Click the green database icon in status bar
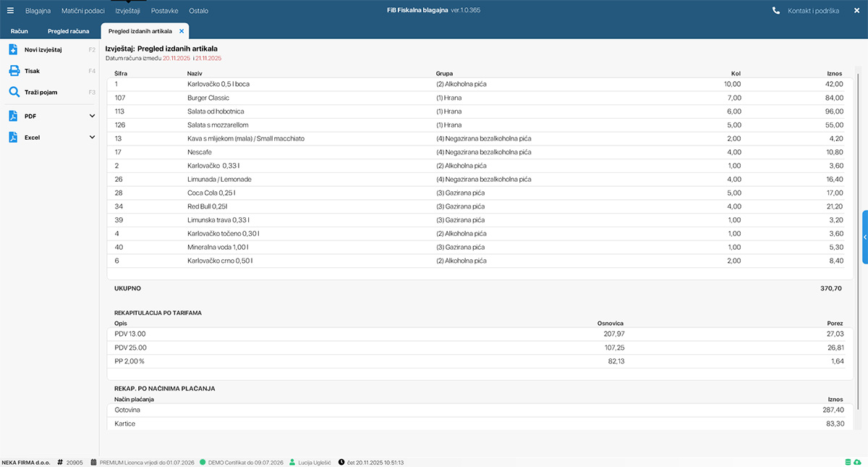Screen dimensions: 868x467 coord(848,462)
